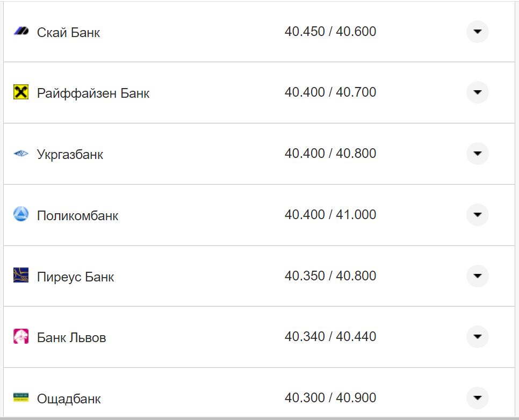
Task: Click the Ощадбанк green logo icon
Action: 21,397
